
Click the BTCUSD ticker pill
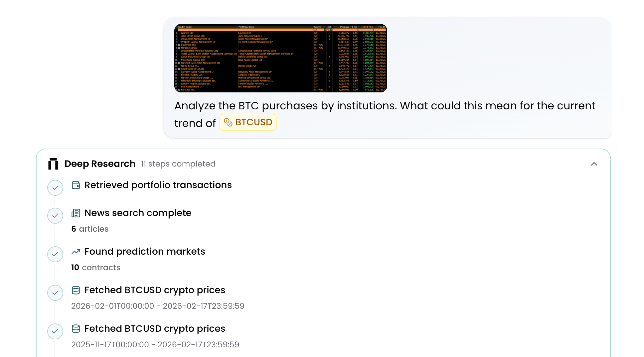248,122
